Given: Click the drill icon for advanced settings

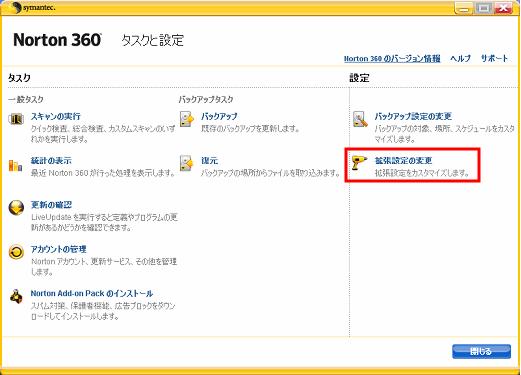Looking at the screenshot, I should pyautogui.click(x=359, y=163).
